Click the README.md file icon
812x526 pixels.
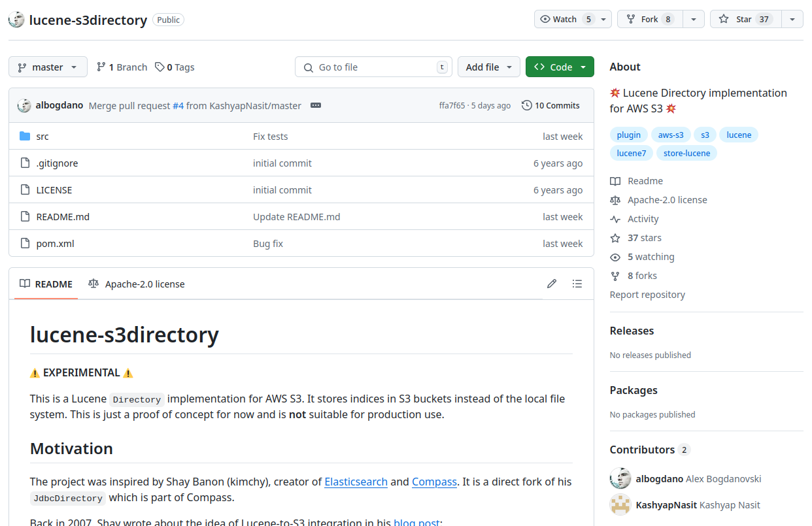(25, 216)
